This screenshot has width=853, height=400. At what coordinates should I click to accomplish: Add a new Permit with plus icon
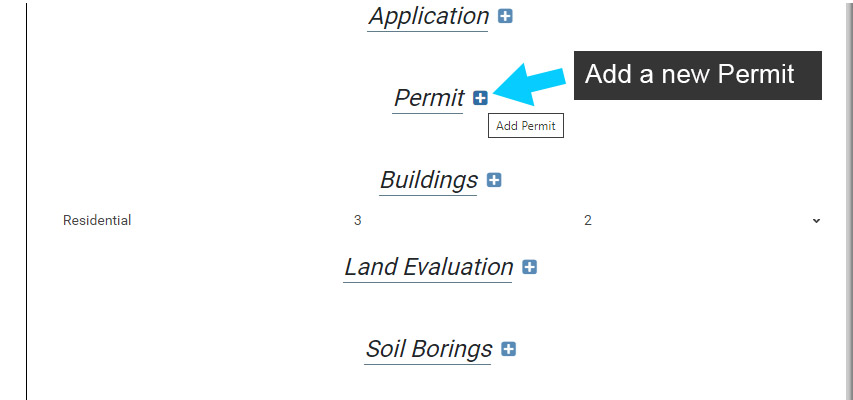pyautogui.click(x=481, y=97)
